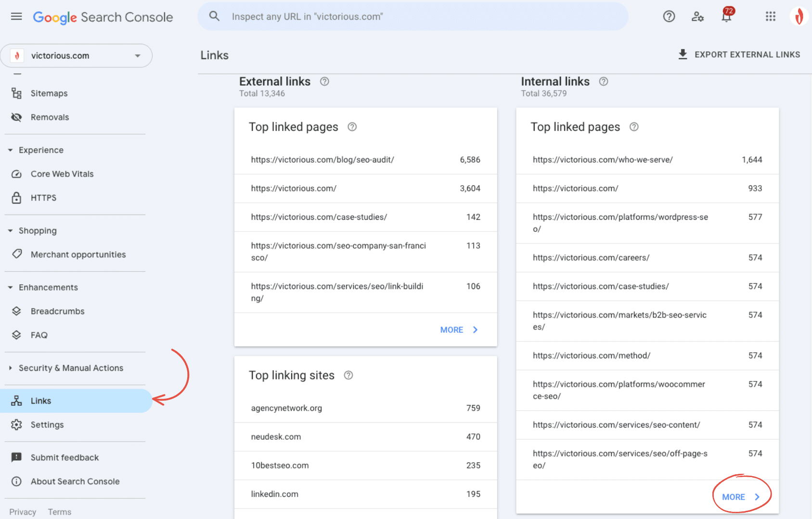
Task: Click the HTTPS padlock icon
Action: click(16, 198)
